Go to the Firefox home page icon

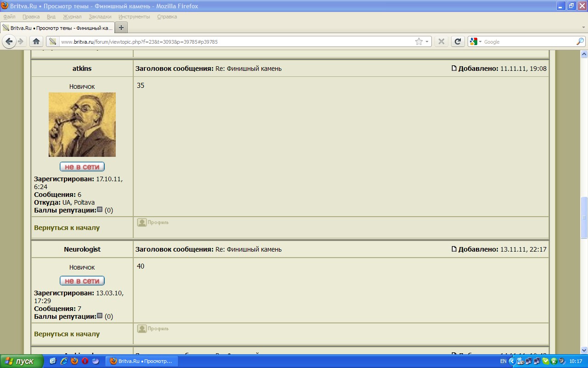36,41
